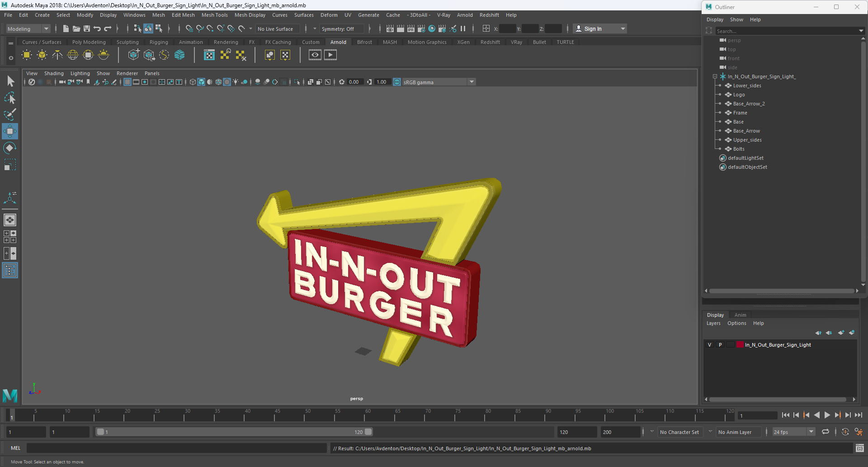The image size is (868, 467).
Task: Click the New Scene icon
Action: [x=66, y=29]
